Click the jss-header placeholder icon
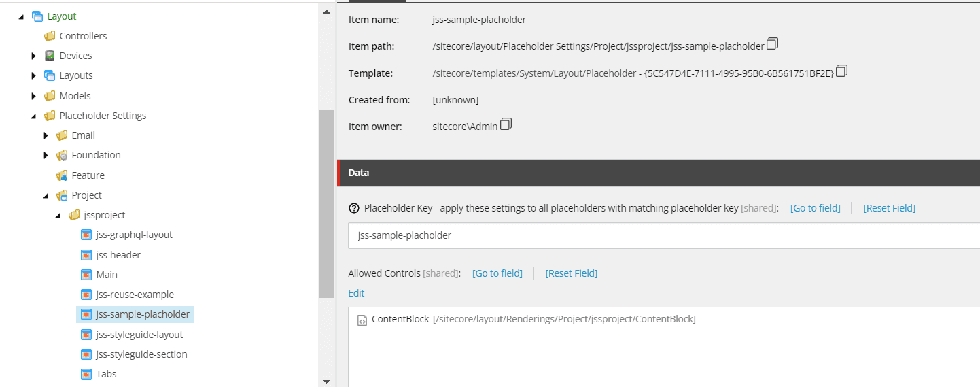The width and height of the screenshot is (980, 387). point(86,255)
